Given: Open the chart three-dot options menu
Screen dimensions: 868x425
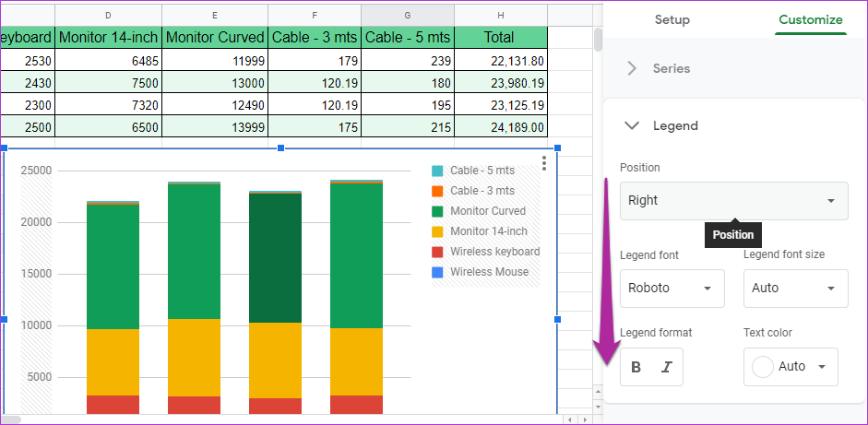Looking at the screenshot, I should [544, 163].
